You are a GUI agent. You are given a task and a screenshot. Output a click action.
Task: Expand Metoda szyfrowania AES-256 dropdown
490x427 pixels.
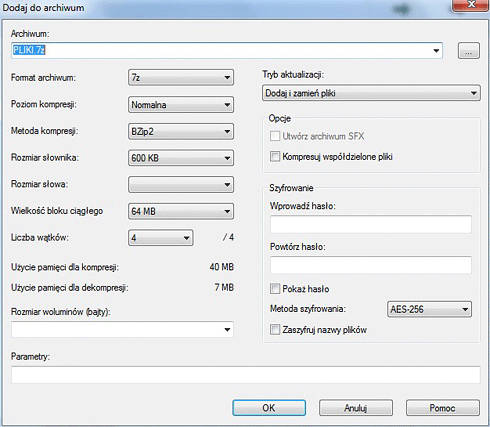429,309
